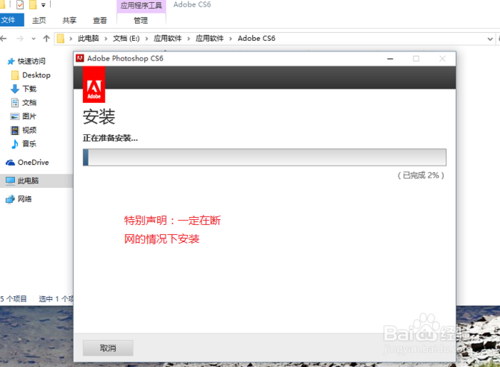Image resolution: width=500 pixels, height=367 pixels.
Task: Expand chevron after 文档 (E:) in breadcrumb
Action: tap(146, 39)
